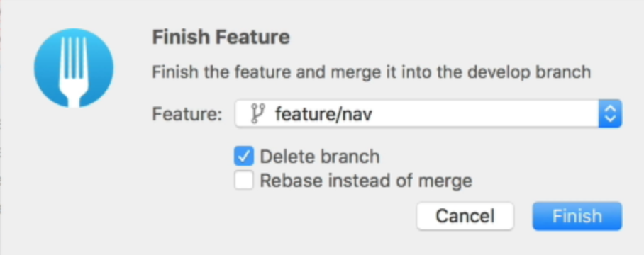Click the white checkmark in Delete branch box

tap(244, 157)
